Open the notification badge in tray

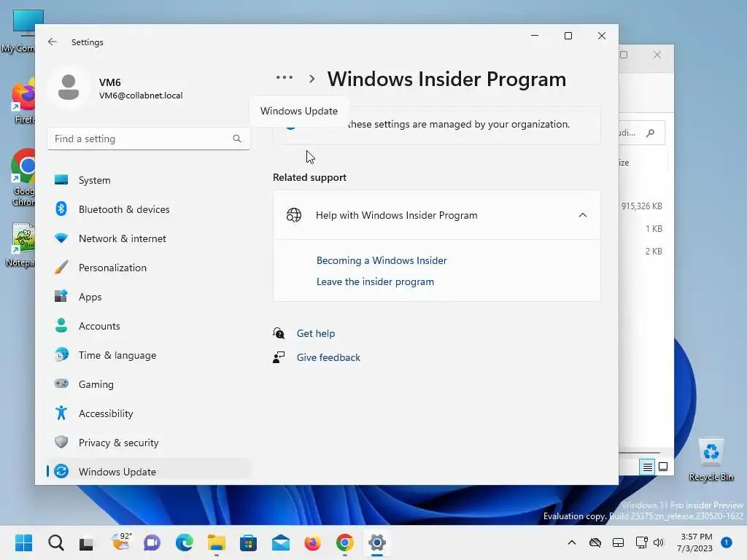pyautogui.click(x=727, y=542)
